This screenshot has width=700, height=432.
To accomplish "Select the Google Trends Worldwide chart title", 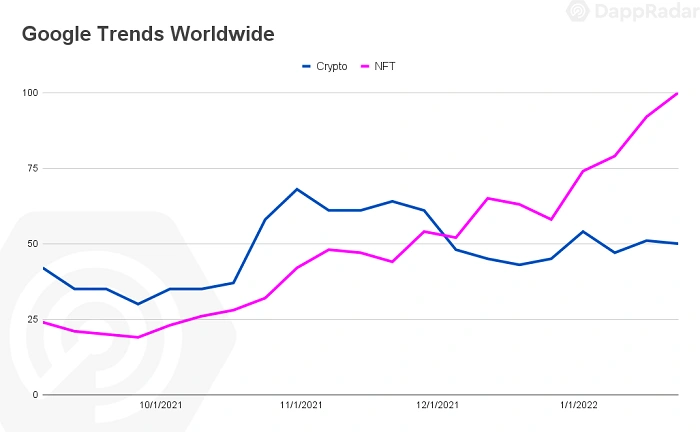I will point(148,34).
